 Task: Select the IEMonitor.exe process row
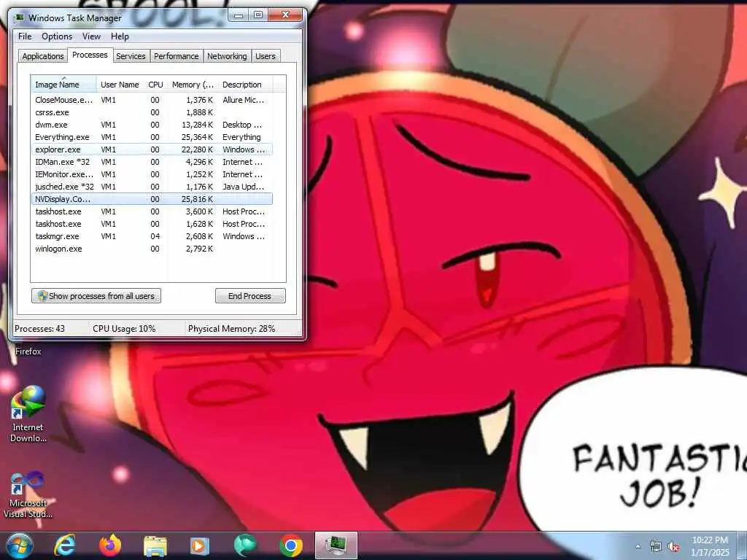point(152,174)
